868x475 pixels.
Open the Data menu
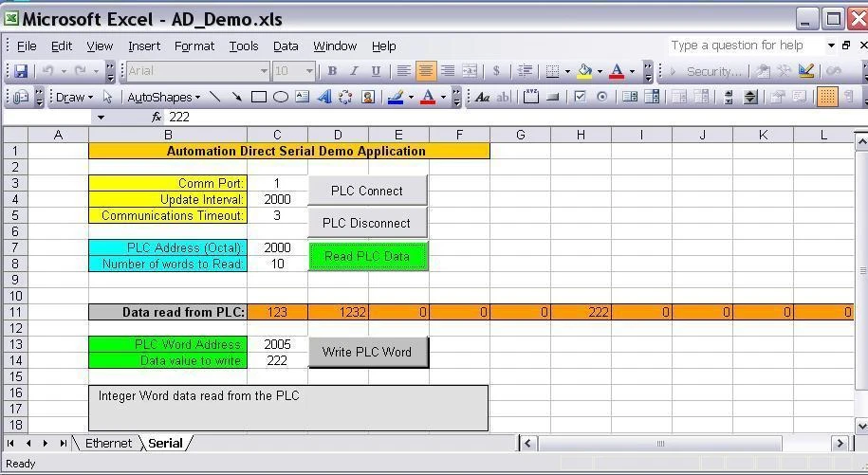click(286, 46)
